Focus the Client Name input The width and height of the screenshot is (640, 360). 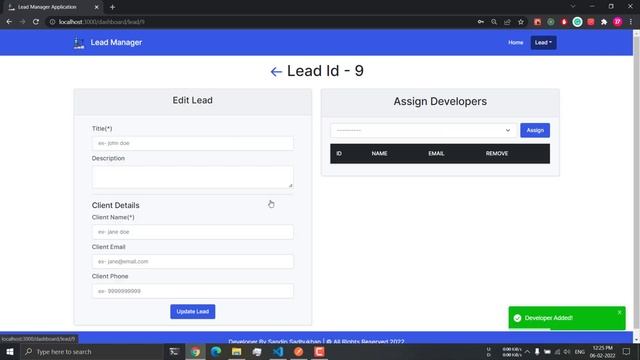coord(193,232)
